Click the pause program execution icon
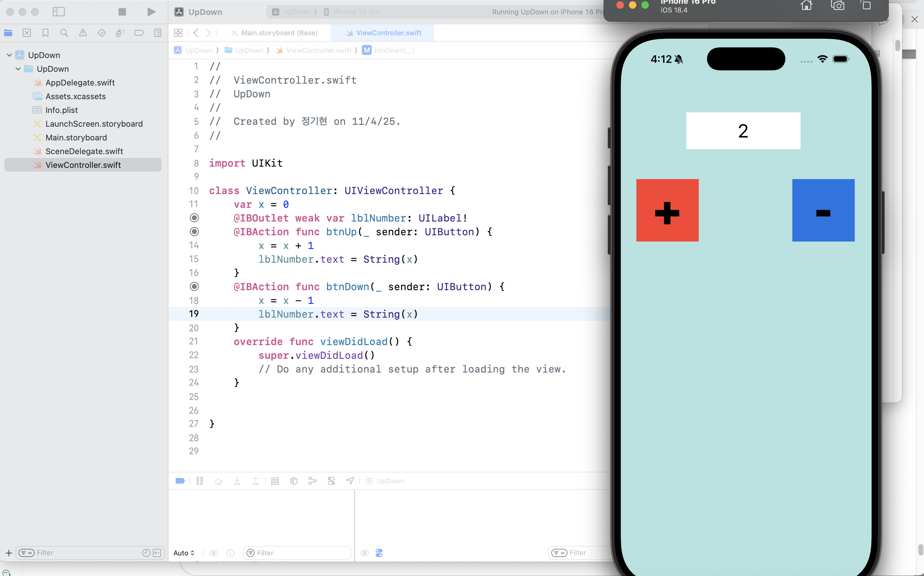The image size is (924, 576). pos(200,481)
